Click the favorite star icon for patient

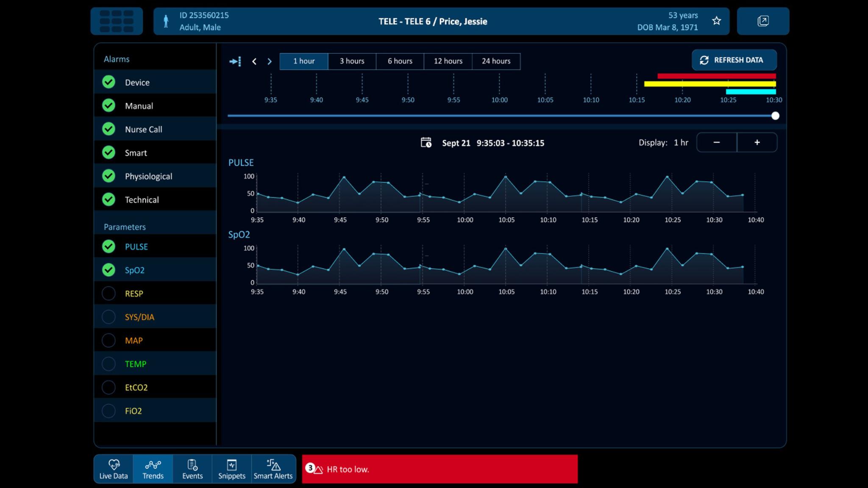716,21
